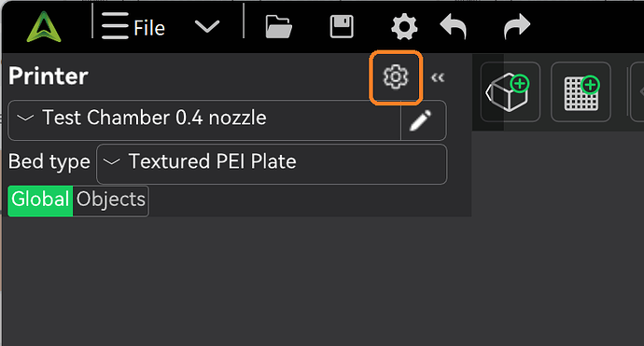Image resolution: width=644 pixels, height=346 pixels.
Task: Add a new plate with grid plus icon
Action: tap(581, 92)
